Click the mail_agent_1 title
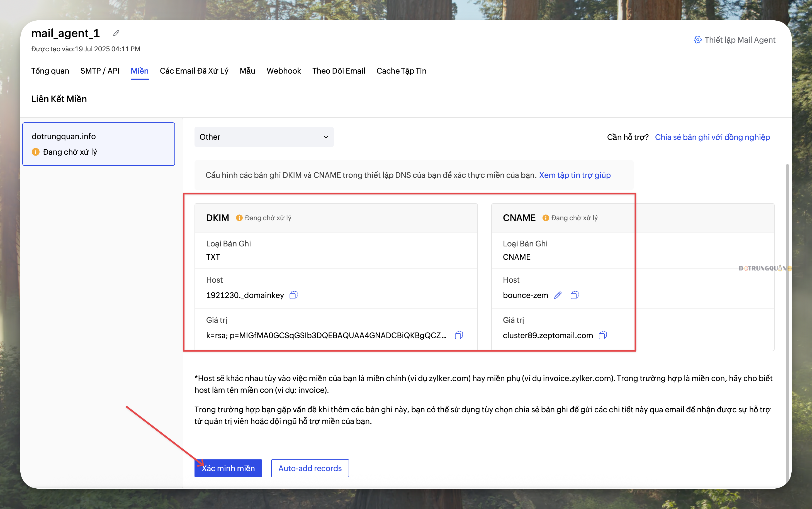Screen dimensions: 812x509 coord(65,33)
